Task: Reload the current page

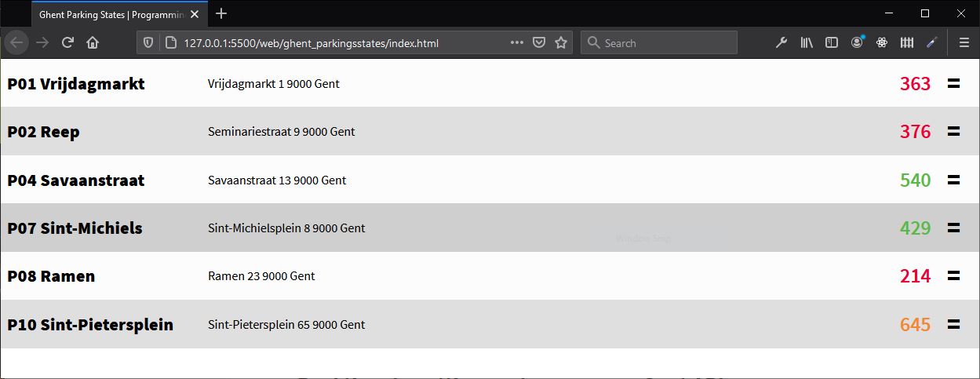Action: pyautogui.click(x=67, y=43)
